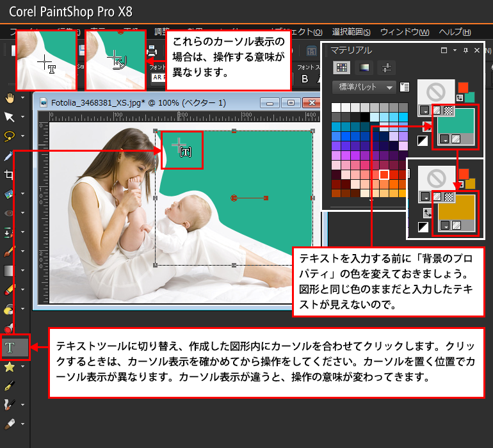
Task: Select the star Preset Shape tool
Action: click(10, 367)
